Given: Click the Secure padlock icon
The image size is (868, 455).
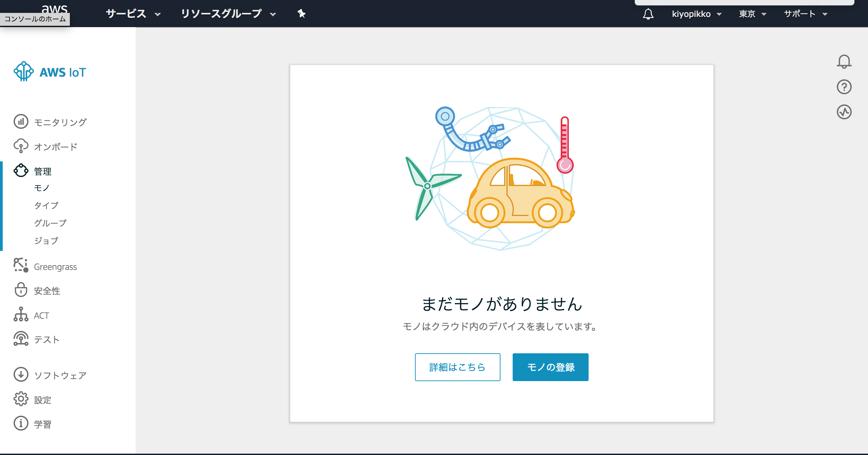Looking at the screenshot, I should [x=21, y=290].
